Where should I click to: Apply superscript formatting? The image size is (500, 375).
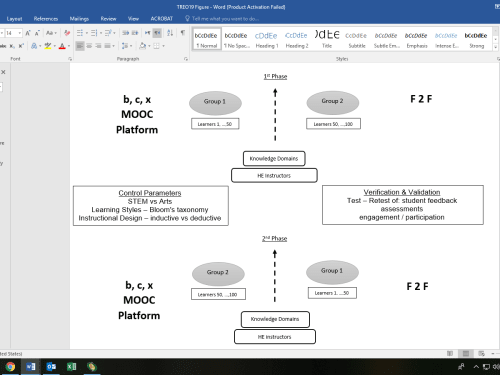21,46
